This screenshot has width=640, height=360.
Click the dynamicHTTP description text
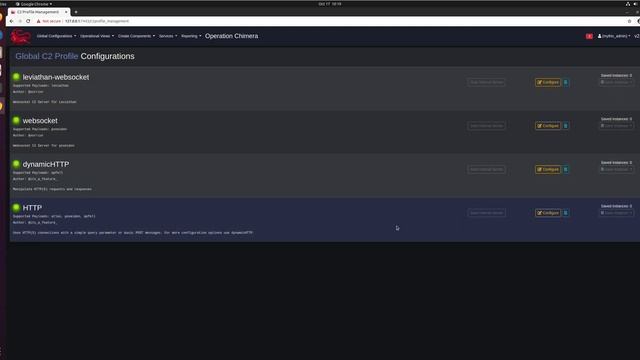pos(52,189)
